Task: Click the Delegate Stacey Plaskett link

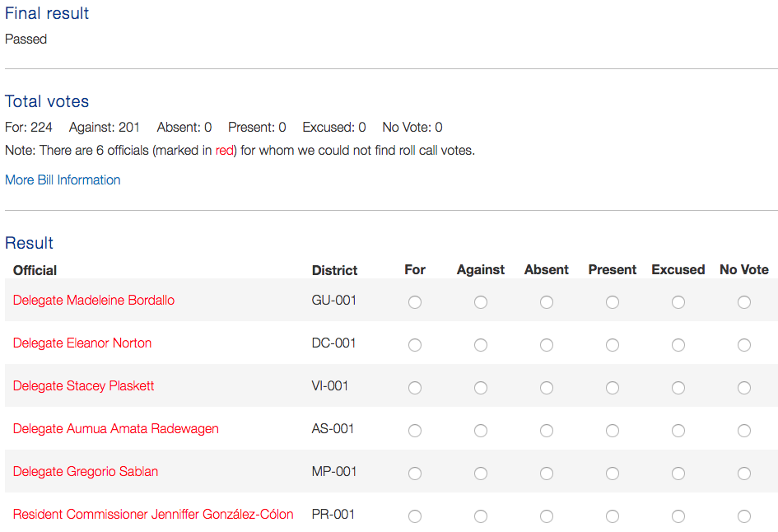Action: click(x=83, y=385)
